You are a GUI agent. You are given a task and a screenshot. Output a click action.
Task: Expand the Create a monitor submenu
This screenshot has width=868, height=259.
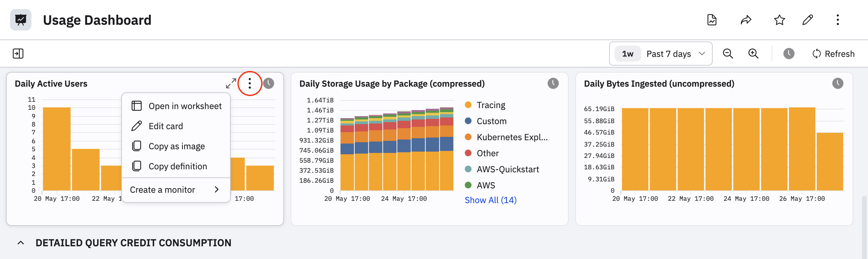pyautogui.click(x=175, y=190)
